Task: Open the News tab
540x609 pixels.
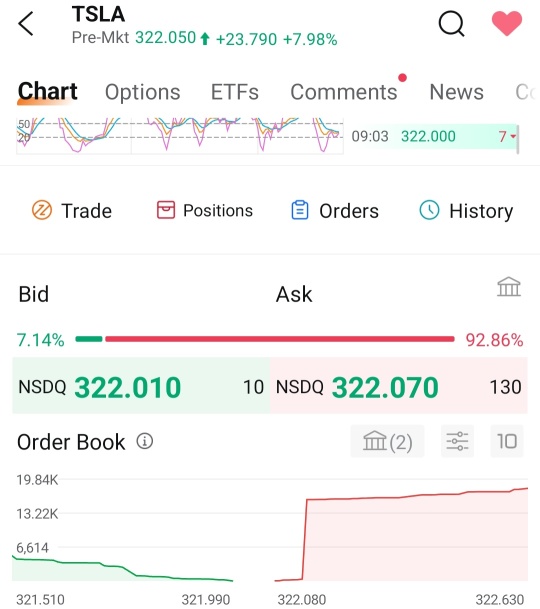Action: click(x=456, y=92)
